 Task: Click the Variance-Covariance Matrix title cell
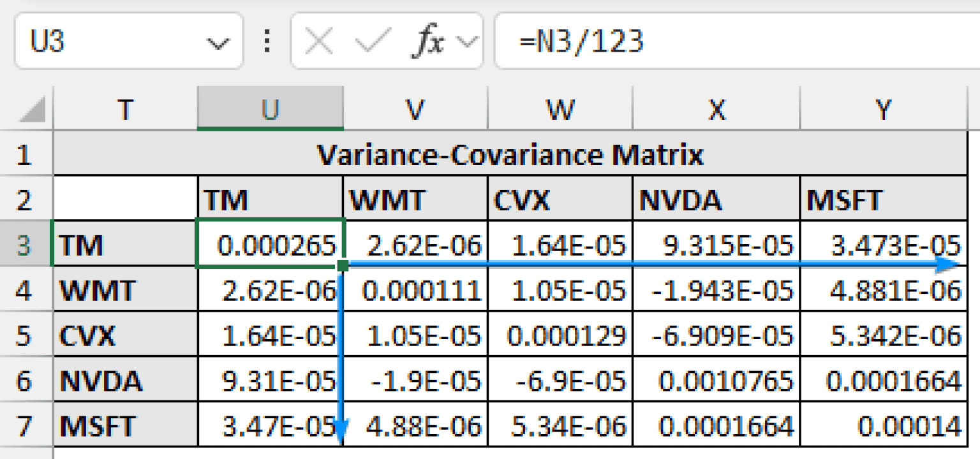click(x=509, y=155)
